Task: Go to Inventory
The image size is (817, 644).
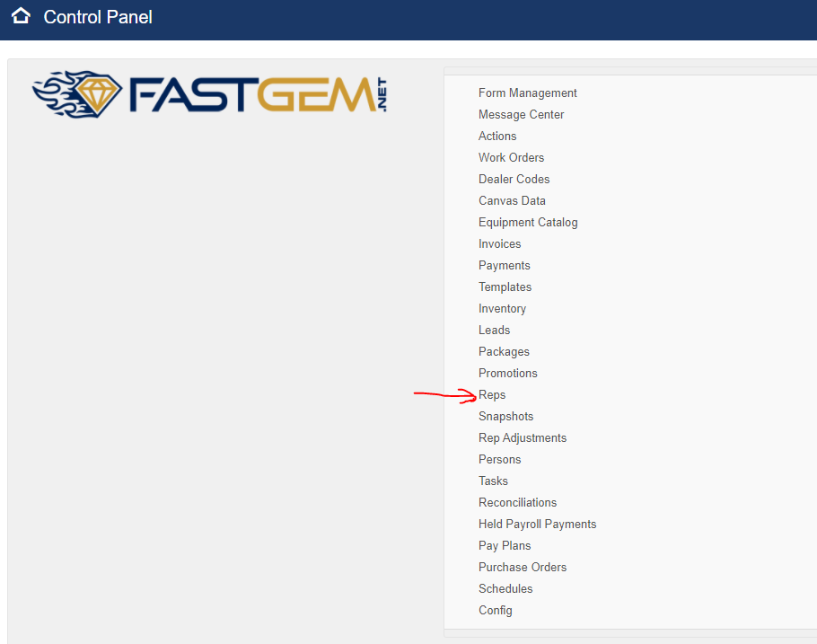Action: (x=502, y=309)
